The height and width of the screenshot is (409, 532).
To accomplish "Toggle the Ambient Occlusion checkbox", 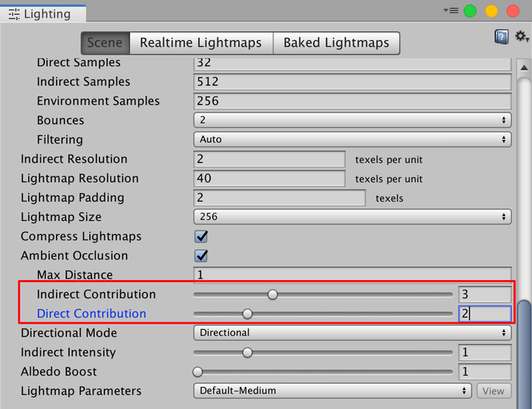I will tap(201, 256).
